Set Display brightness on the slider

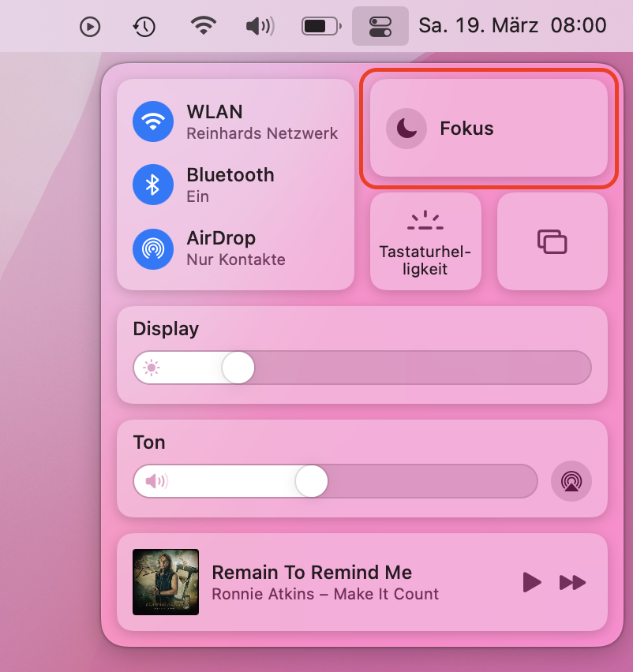(x=362, y=368)
